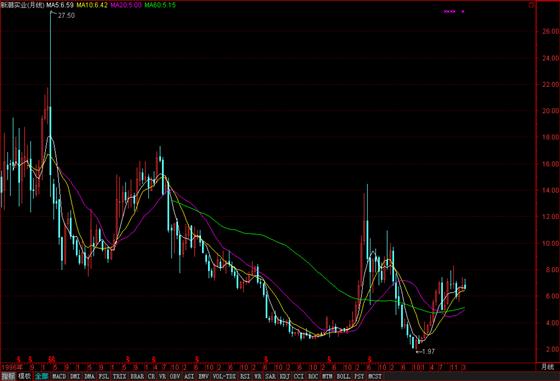The width and height of the screenshot is (560, 381).
Task: Click the 27.50 high price marker
Action: click(66, 15)
